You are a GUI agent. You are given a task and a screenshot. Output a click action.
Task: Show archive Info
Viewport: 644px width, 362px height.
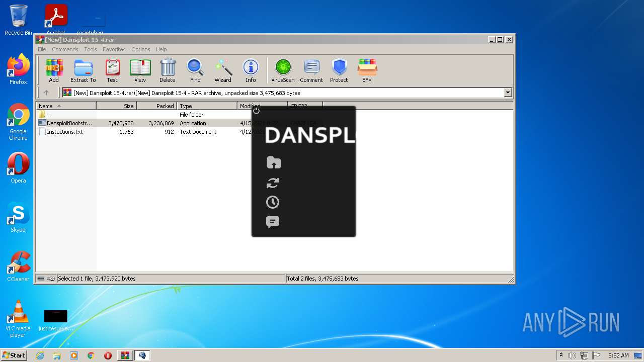251,70
